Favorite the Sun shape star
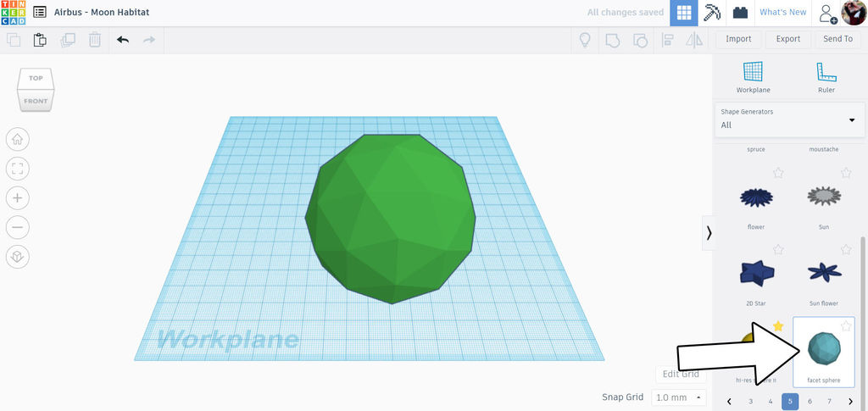 click(846, 173)
